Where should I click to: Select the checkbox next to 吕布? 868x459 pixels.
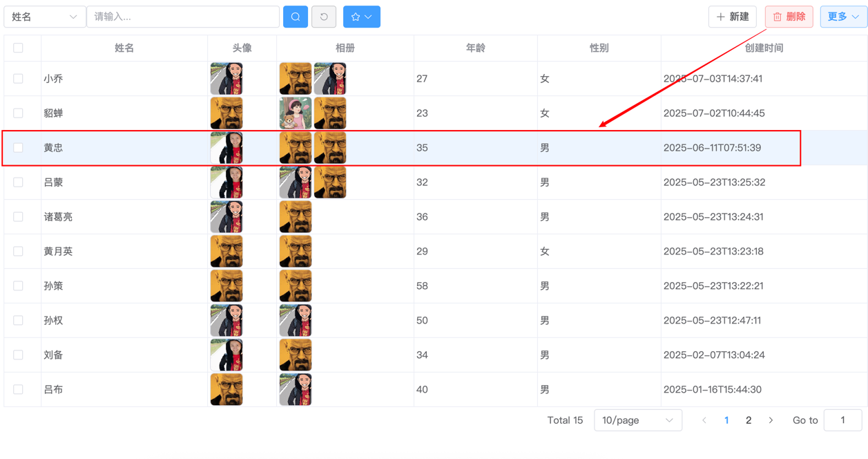[x=18, y=390]
